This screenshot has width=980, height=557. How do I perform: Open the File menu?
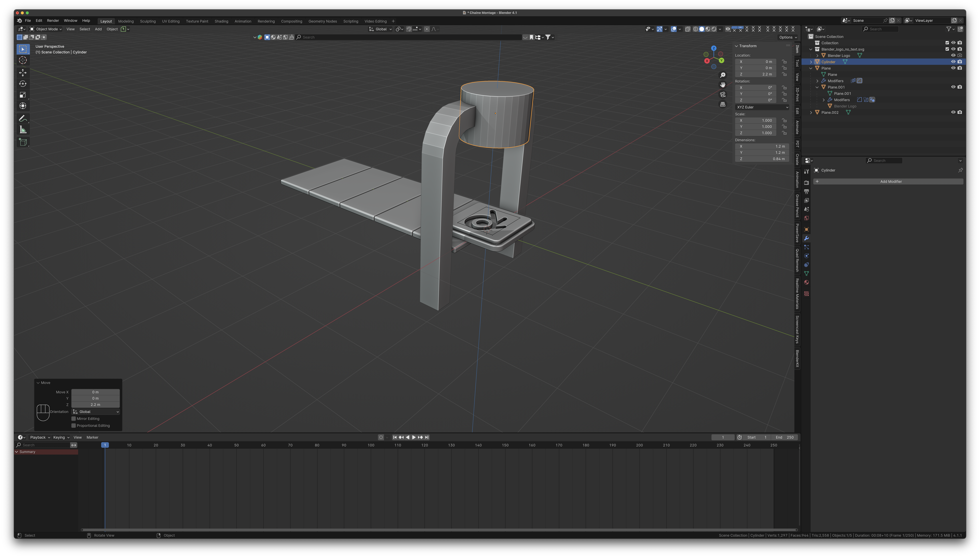[x=28, y=21]
